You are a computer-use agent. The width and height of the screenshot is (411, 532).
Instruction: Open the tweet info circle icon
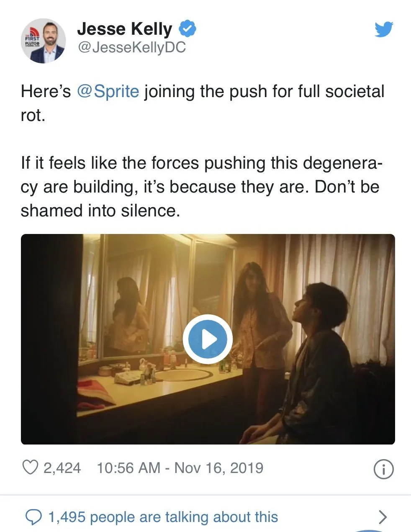click(383, 469)
